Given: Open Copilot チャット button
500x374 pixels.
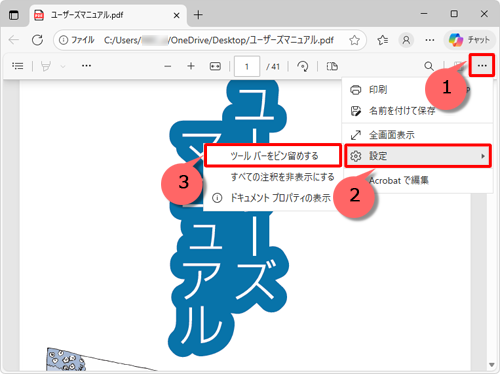Looking at the screenshot, I should pyautogui.click(x=469, y=40).
